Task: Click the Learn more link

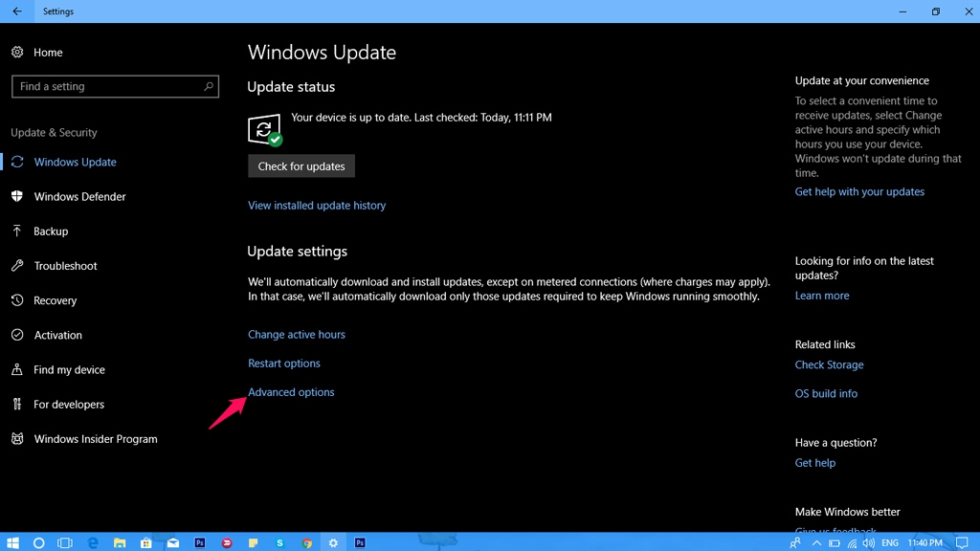Action: [822, 296]
